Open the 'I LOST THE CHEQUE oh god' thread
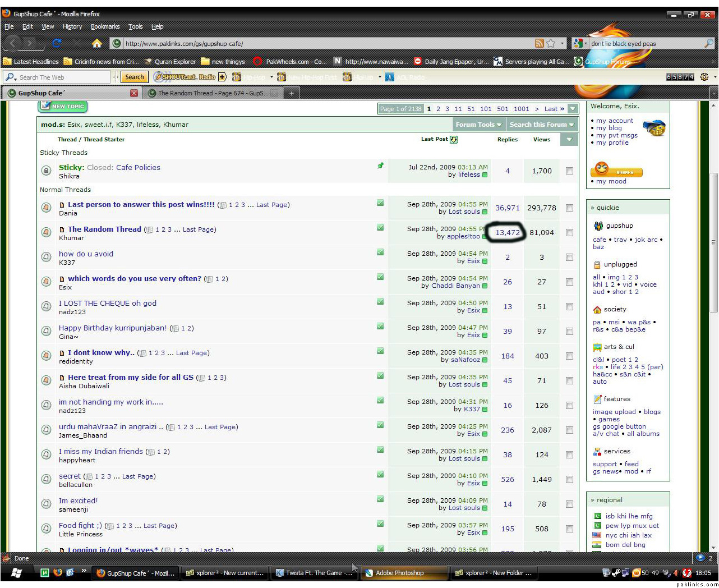719x588 pixels. 108,303
